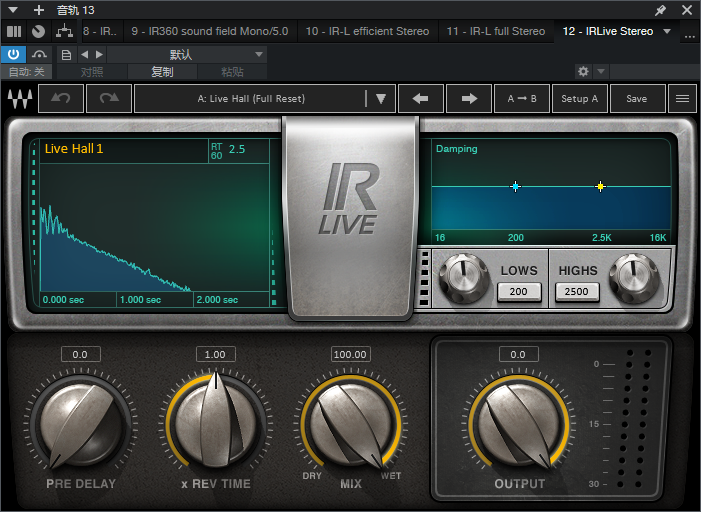
Task: Click the Live Hall 1 impulse name
Action: 74,148
